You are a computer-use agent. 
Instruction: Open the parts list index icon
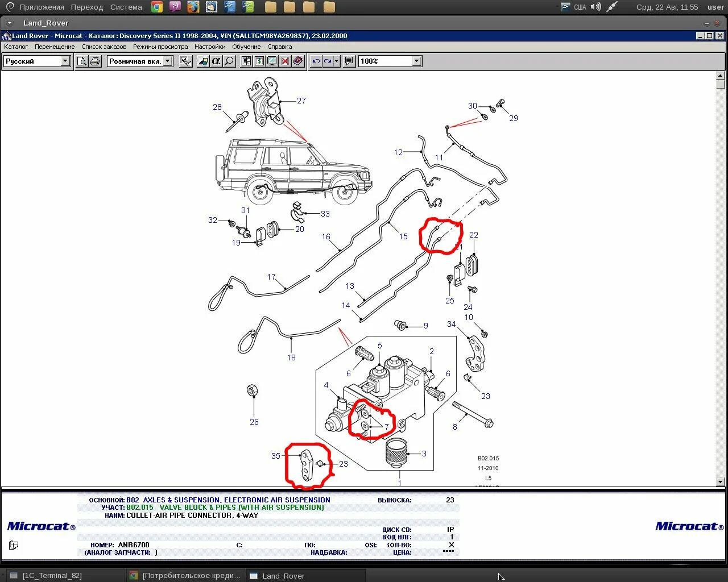coord(246,61)
